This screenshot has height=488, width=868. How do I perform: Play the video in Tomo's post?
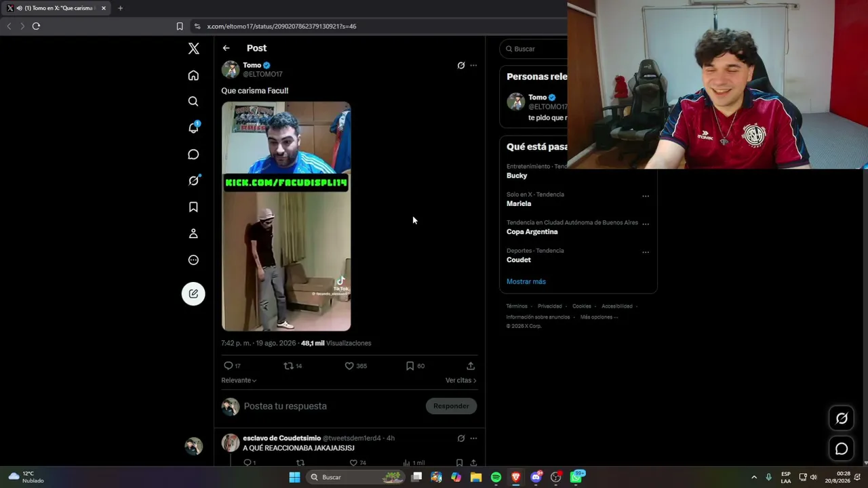click(x=286, y=216)
